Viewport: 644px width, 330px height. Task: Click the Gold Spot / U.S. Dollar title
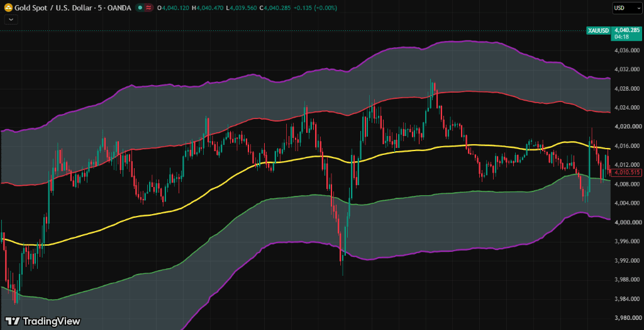72,8
